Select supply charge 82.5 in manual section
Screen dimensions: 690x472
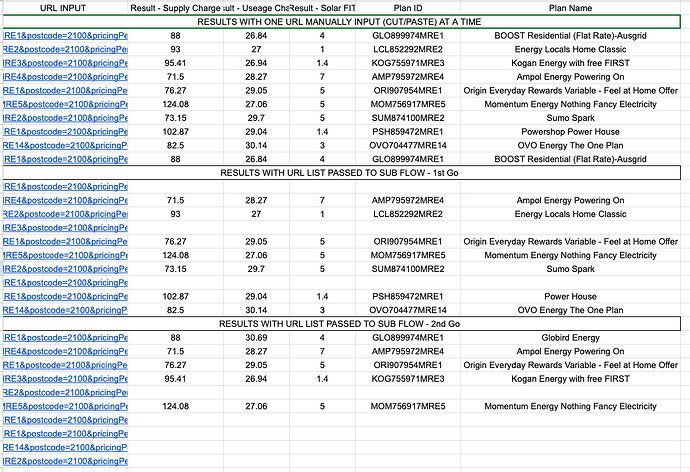coord(175,145)
